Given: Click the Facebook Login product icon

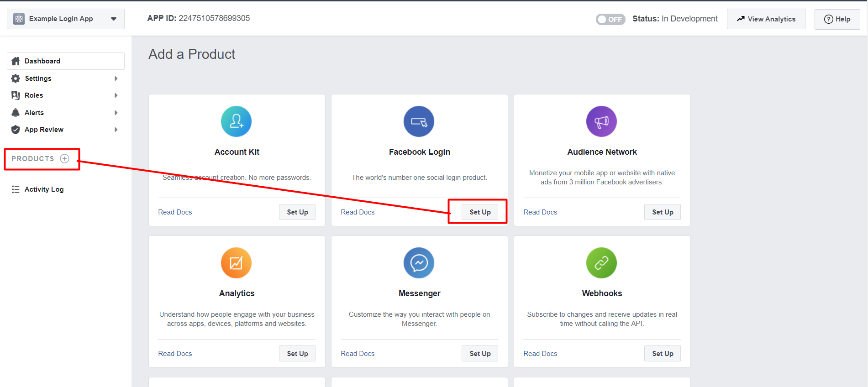Looking at the screenshot, I should point(419,121).
